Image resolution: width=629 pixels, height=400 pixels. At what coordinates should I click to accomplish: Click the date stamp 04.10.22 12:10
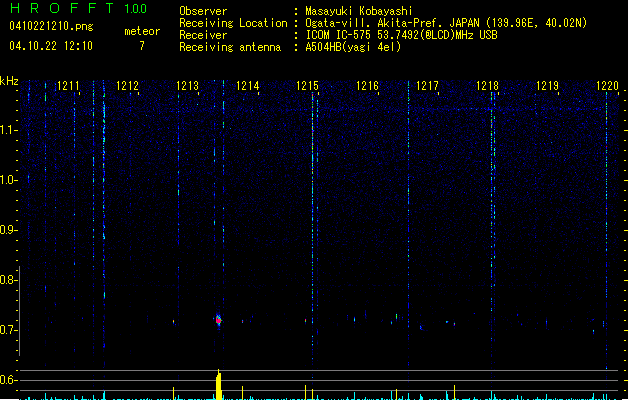click(x=51, y=46)
